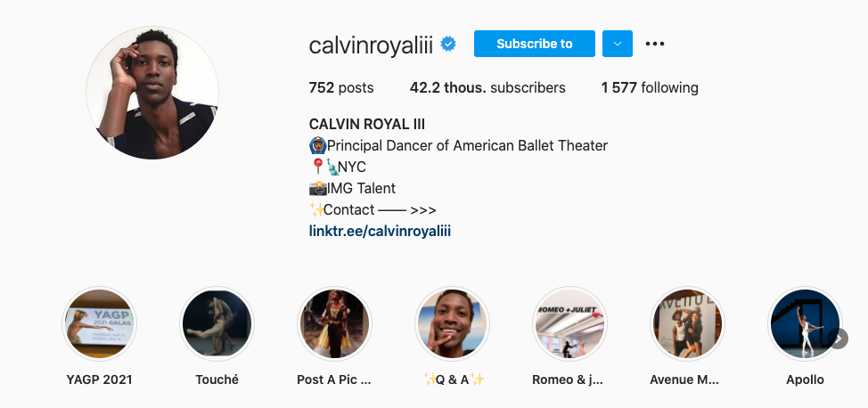Open the Romeo & Juliet highlight
Screen dimensions: 868x408
pyautogui.click(x=569, y=324)
